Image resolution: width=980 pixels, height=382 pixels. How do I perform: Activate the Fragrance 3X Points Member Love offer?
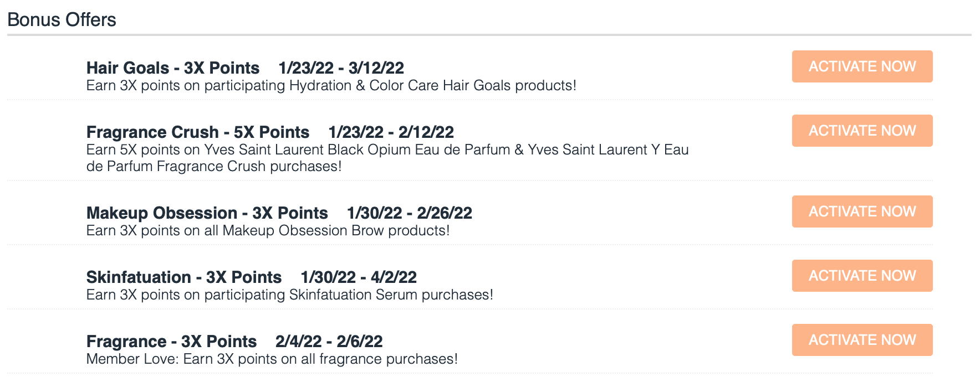861,340
